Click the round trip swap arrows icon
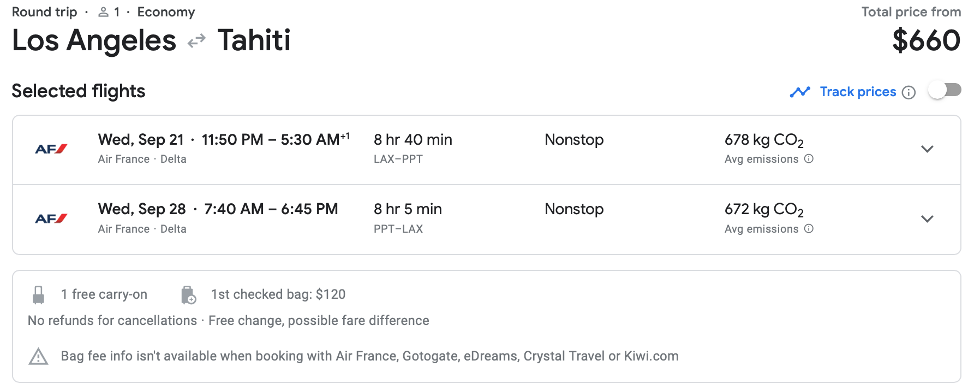The width and height of the screenshot is (980, 390). click(x=196, y=41)
